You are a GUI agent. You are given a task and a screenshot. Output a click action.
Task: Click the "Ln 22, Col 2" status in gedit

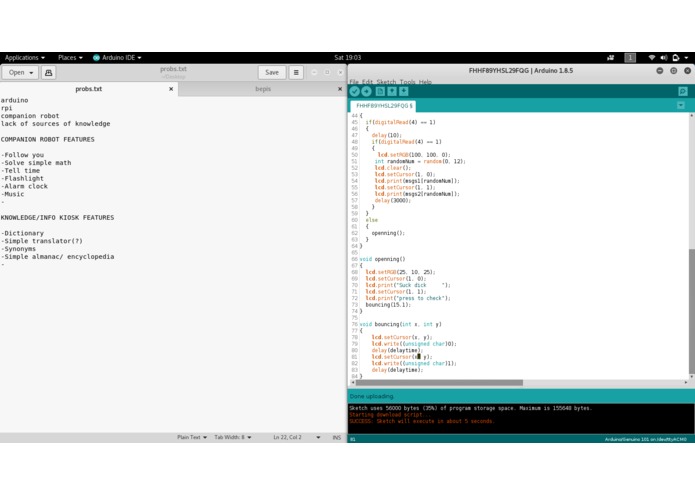click(287, 437)
